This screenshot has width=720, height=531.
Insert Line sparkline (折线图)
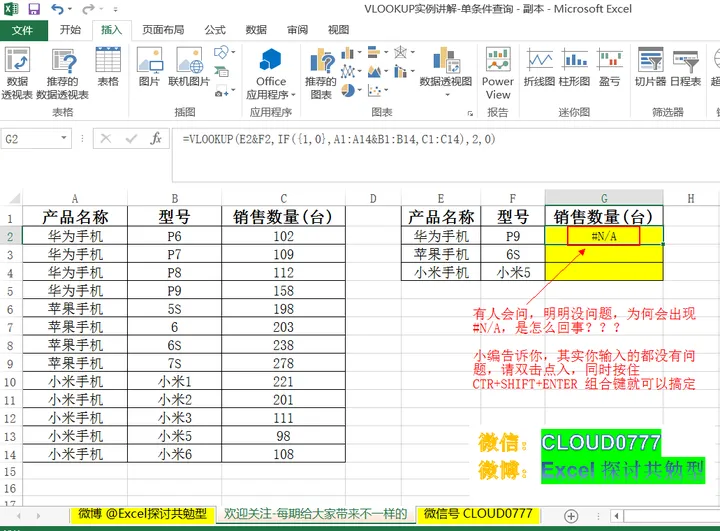click(540, 67)
